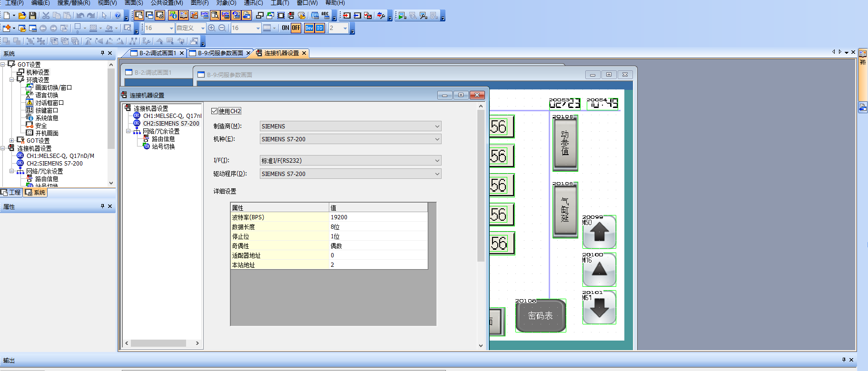This screenshot has height=371, width=868.
Task: Open the 驱动程序 SIEMENS S7-200 dropdown
Action: (x=350, y=174)
